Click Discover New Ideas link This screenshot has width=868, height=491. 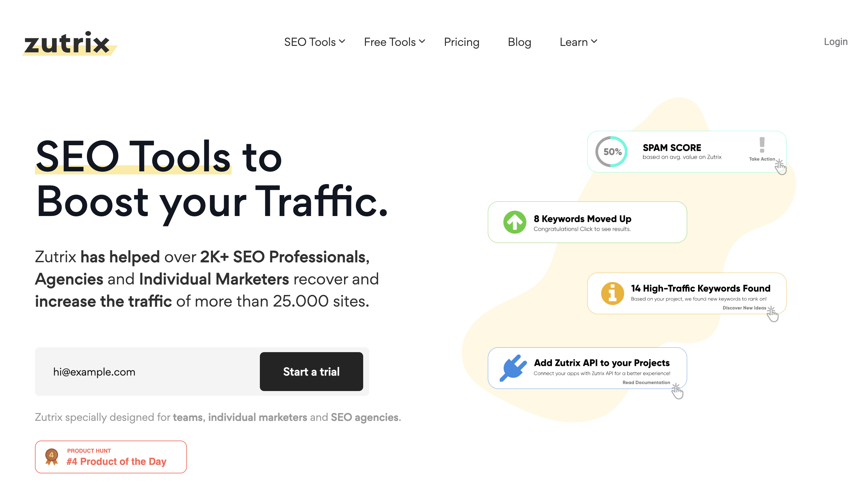click(744, 308)
